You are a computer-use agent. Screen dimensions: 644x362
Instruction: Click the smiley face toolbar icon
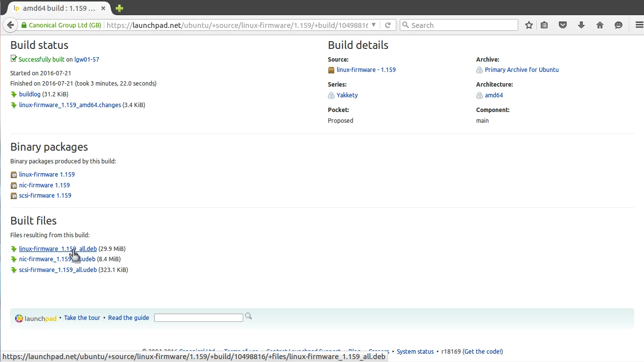point(619,25)
